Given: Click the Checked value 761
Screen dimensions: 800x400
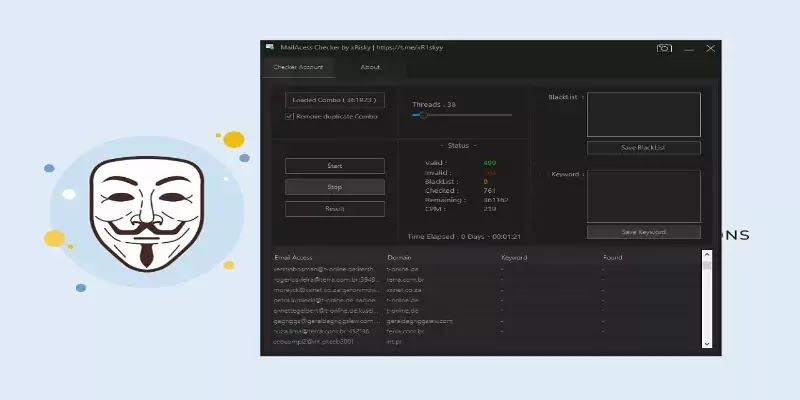Looking at the screenshot, I should (x=489, y=191).
